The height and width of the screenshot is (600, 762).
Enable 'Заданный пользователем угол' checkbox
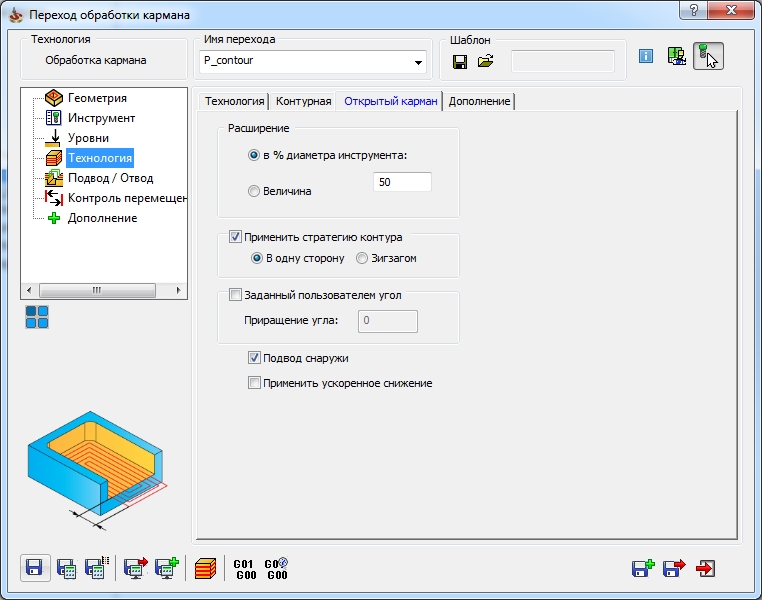tap(235, 295)
